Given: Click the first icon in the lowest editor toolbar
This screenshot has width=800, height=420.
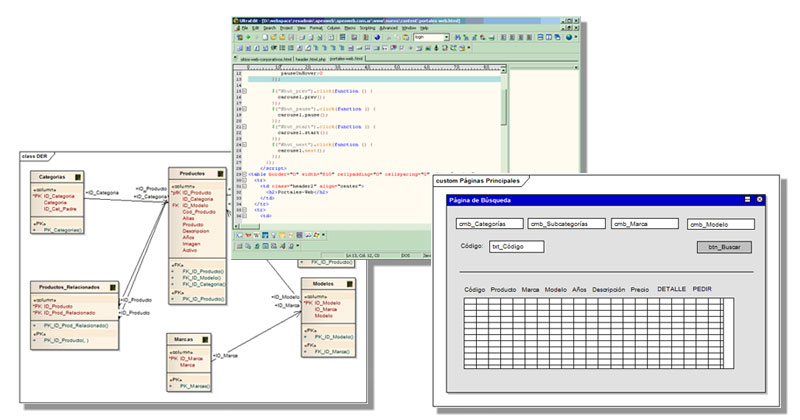Looking at the screenshot, I should [239, 245].
